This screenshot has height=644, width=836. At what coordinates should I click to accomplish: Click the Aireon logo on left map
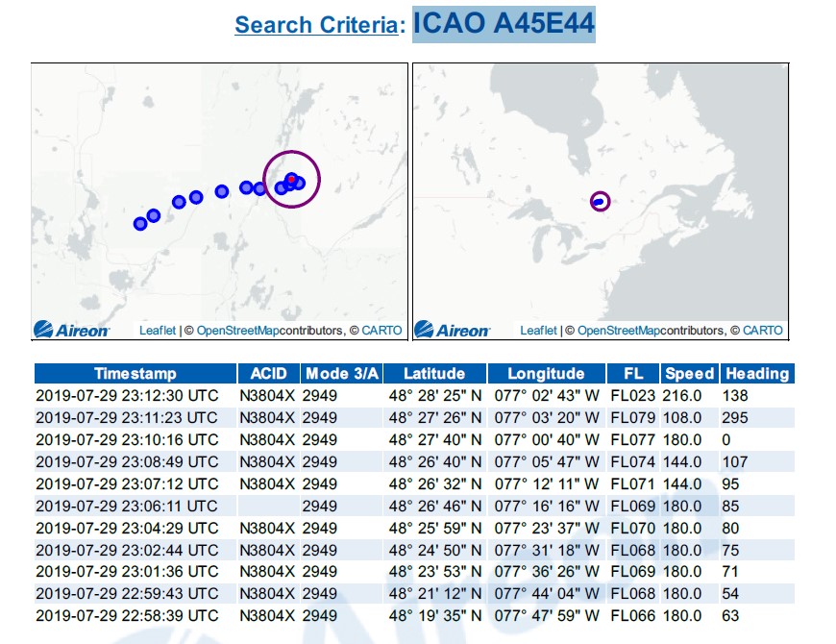[72, 330]
